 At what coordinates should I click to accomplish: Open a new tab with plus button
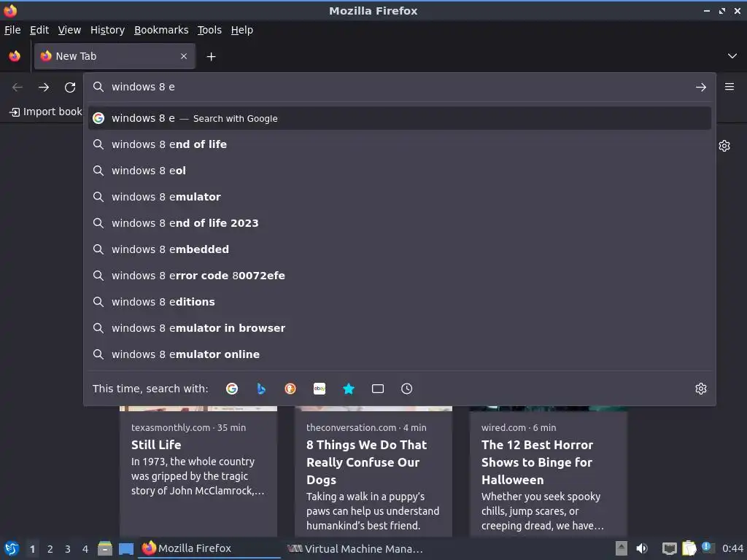click(211, 57)
